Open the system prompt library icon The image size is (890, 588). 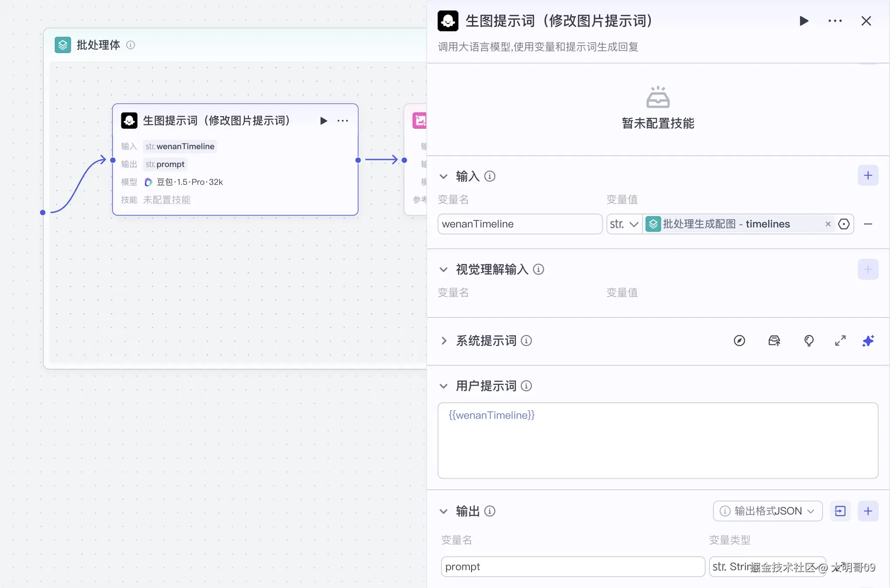[x=774, y=341]
